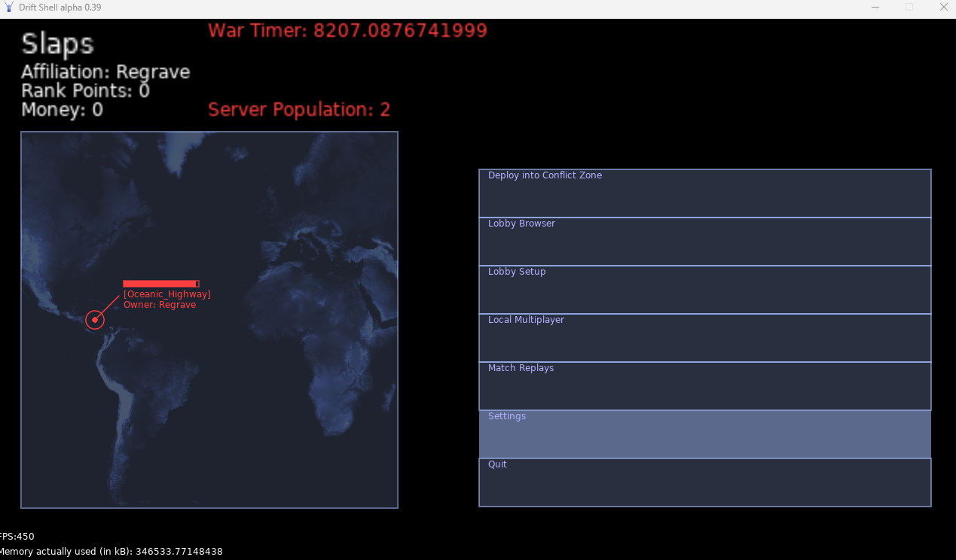Image resolution: width=956 pixels, height=560 pixels.
Task: Click the [Oceanic_Highway] zone label
Action: click(167, 294)
